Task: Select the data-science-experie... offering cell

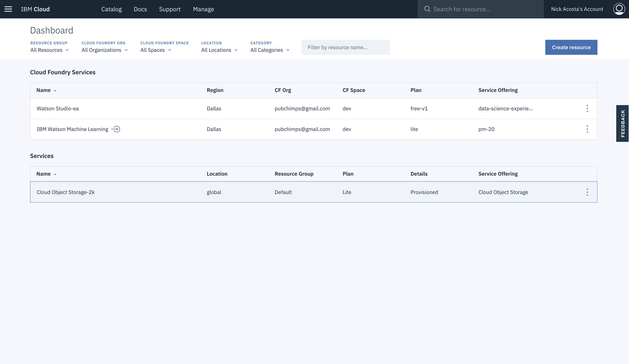Action: coord(506,109)
